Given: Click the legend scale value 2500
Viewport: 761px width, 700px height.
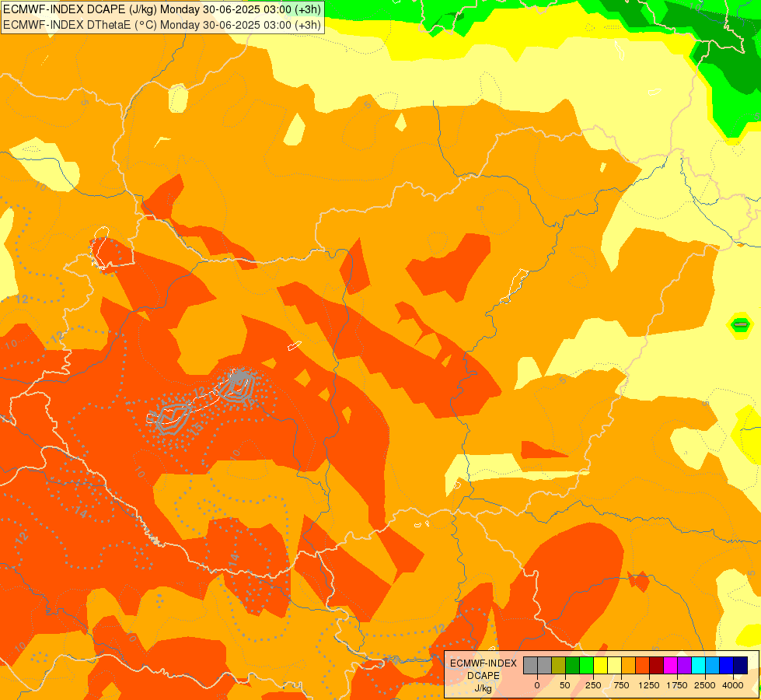Looking at the screenshot, I should pyautogui.click(x=705, y=685).
